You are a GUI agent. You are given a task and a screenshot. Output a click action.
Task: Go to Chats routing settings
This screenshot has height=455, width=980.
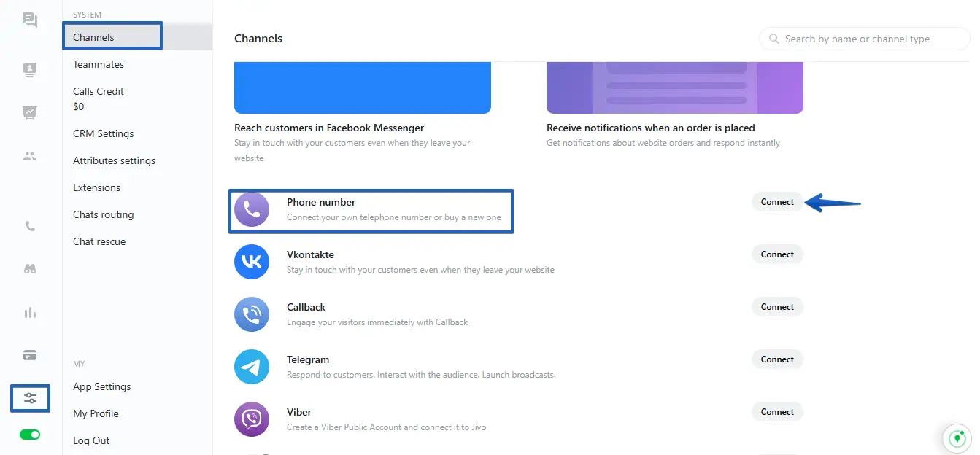[103, 214]
